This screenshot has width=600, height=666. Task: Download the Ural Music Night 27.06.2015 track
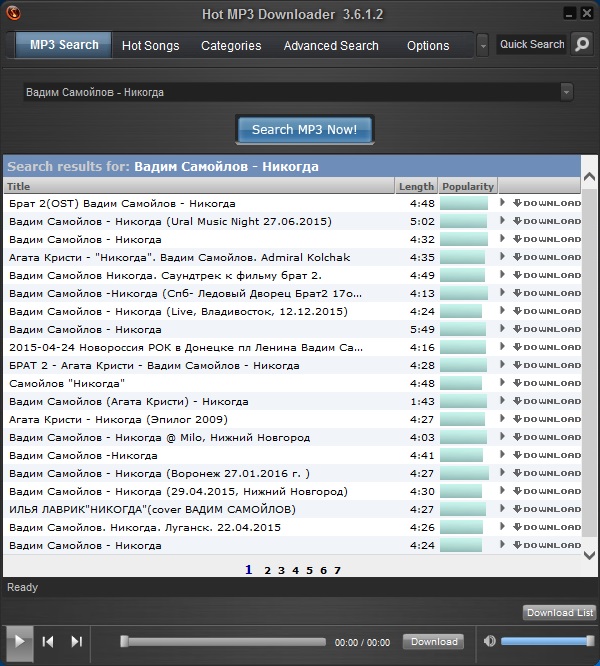pyautogui.click(x=547, y=221)
